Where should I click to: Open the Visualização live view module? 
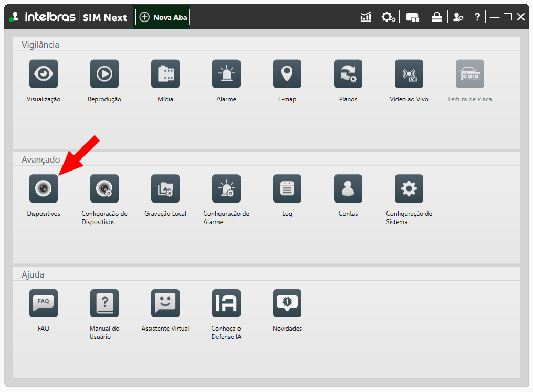tap(44, 73)
